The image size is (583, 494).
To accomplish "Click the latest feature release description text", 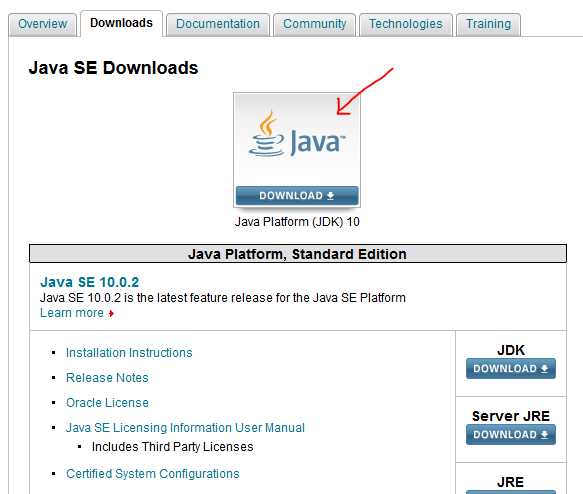I will click(x=223, y=298).
